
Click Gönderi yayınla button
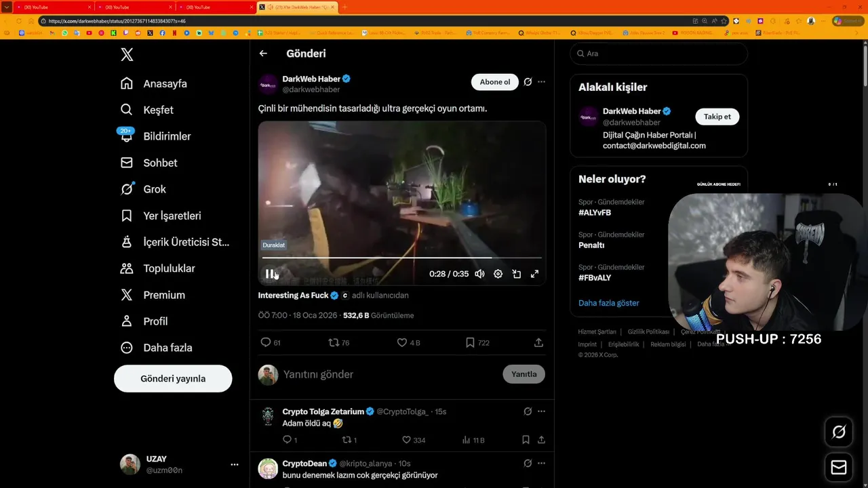pos(173,379)
